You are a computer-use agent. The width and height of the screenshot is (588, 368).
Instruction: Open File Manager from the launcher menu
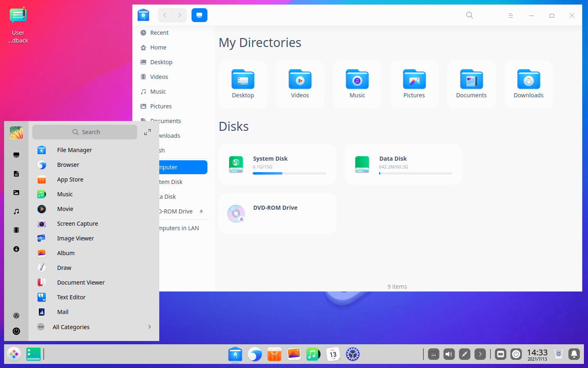pos(74,150)
